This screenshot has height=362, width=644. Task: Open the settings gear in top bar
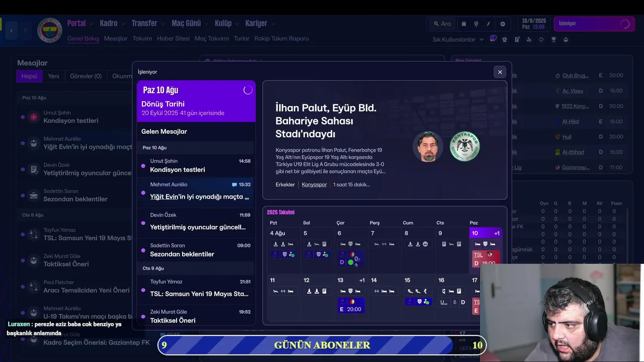click(x=502, y=24)
